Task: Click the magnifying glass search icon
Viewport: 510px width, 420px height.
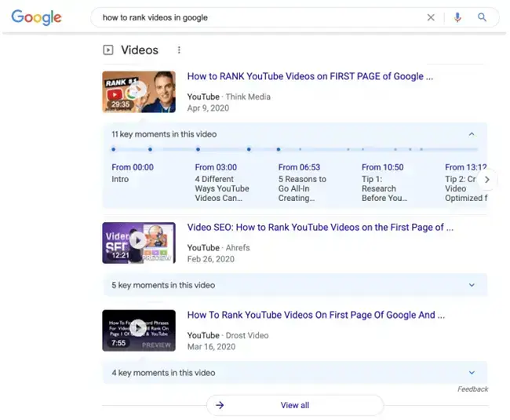Action: pos(483,17)
